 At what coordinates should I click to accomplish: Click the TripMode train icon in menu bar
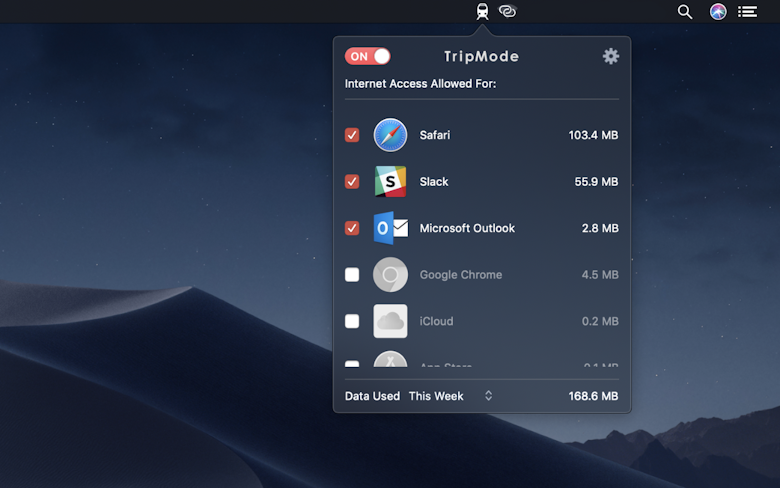482,11
